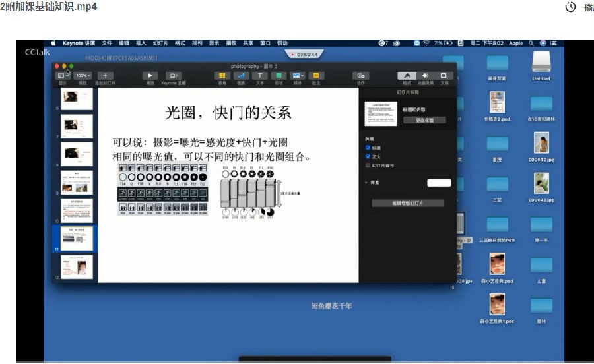This screenshot has width=594, height=364.
Task: Select slide 6 thumbnail in navigator
Action: pos(77,100)
